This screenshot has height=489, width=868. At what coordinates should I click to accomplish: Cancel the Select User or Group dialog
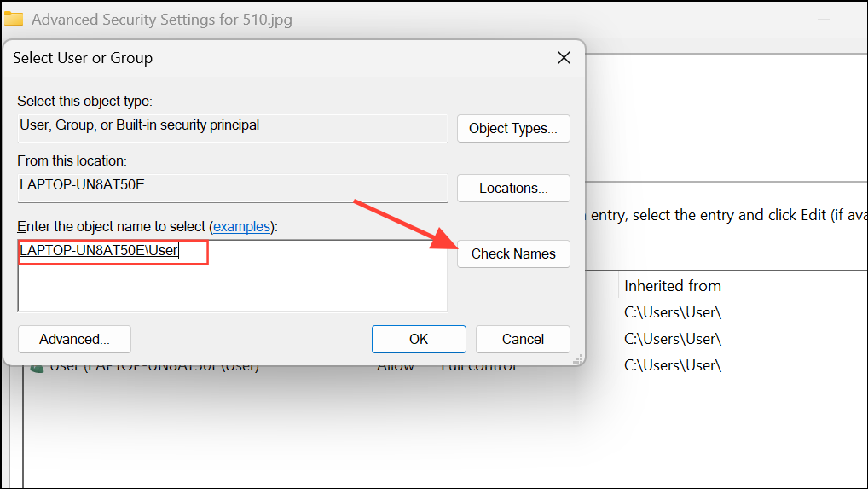pos(523,339)
